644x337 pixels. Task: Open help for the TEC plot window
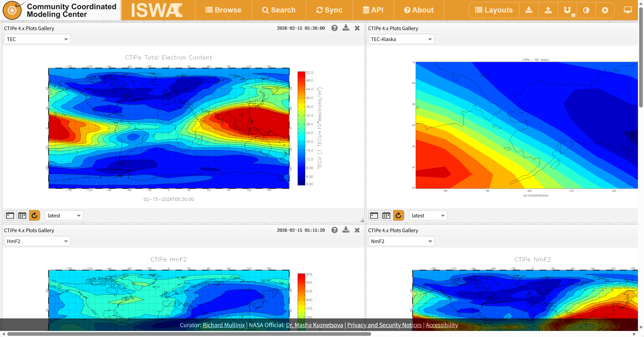tap(334, 28)
